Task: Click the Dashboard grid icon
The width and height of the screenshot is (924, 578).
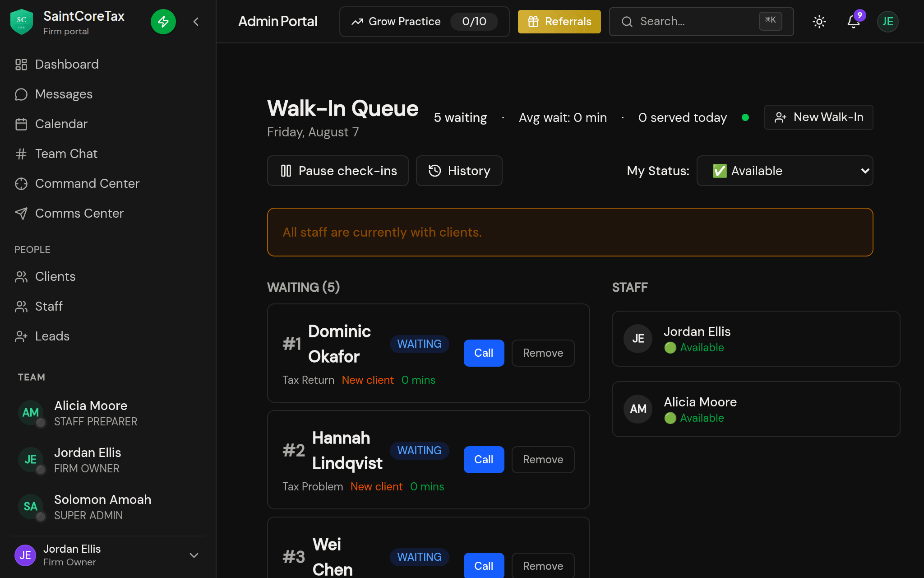Action: [x=21, y=65]
